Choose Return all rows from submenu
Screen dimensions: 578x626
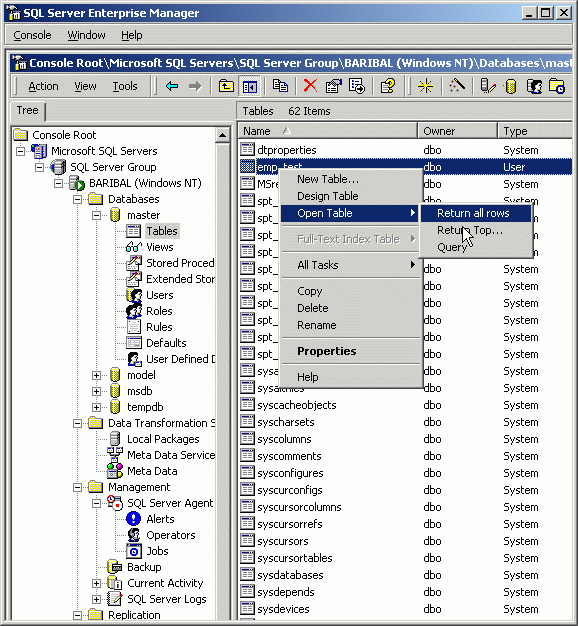point(476,213)
